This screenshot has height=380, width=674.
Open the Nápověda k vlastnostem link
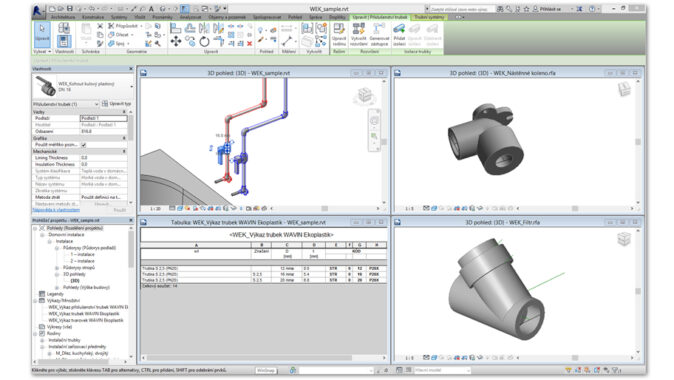point(56,210)
